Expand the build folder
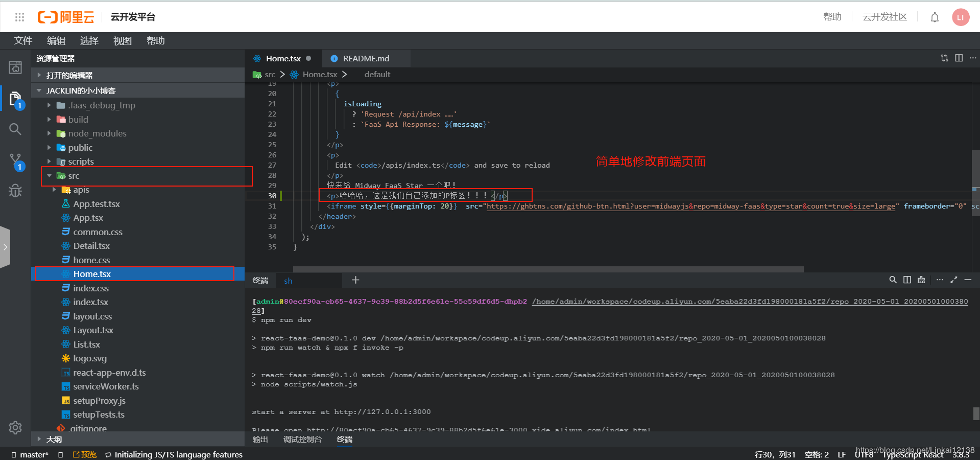 click(x=49, y=119)
